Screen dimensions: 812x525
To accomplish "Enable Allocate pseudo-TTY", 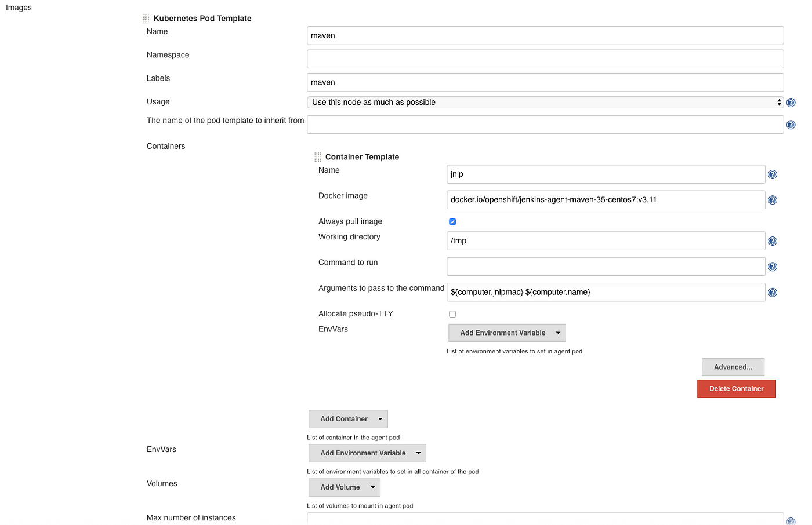I will pos(452,313).
